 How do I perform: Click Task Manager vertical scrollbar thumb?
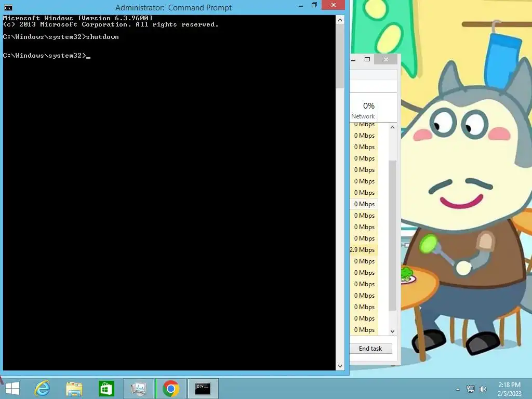pyautogui.click(x=393, y=235)
